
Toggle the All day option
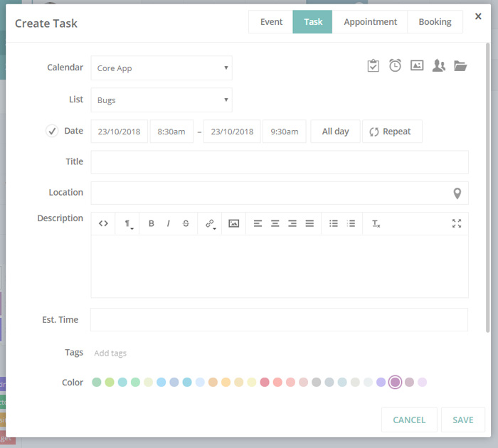[x=335, y=131]
